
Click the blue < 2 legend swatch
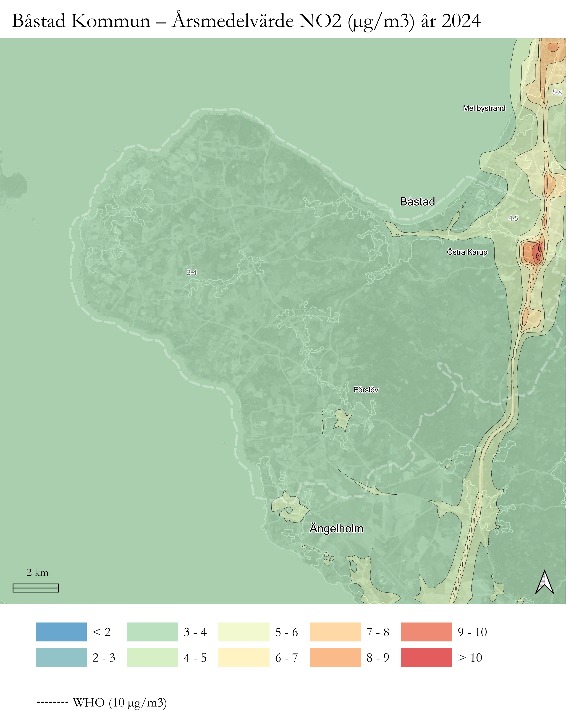coord(61,632)
